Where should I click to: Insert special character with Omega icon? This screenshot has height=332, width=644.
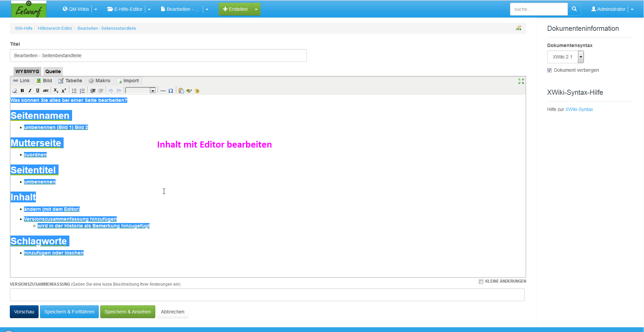coord(171,91)
